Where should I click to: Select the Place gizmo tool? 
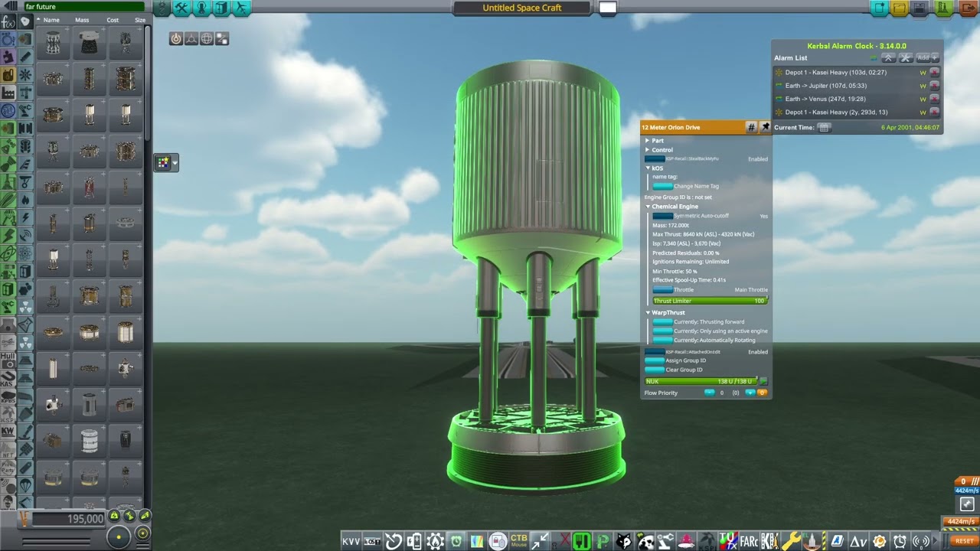(176, 38)
